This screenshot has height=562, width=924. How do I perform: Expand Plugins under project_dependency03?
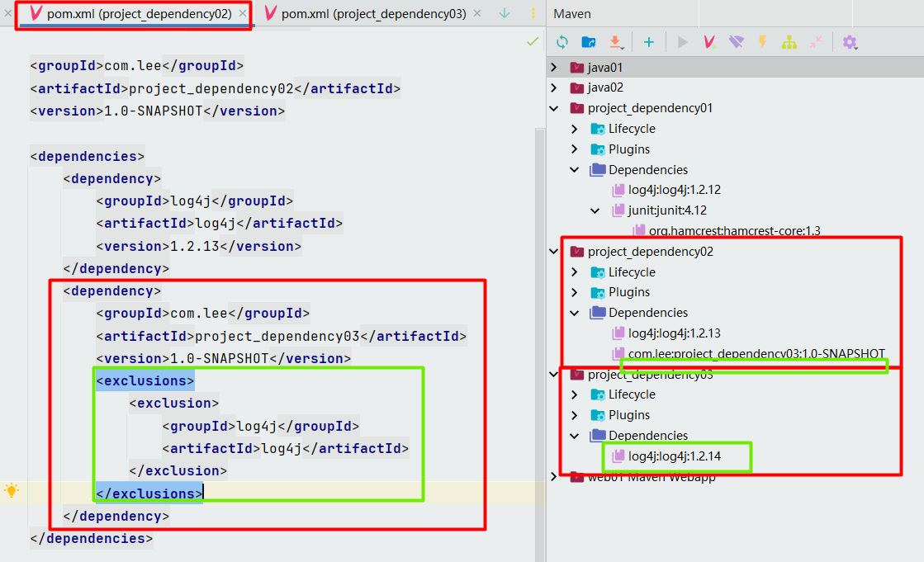pos(575,415)
